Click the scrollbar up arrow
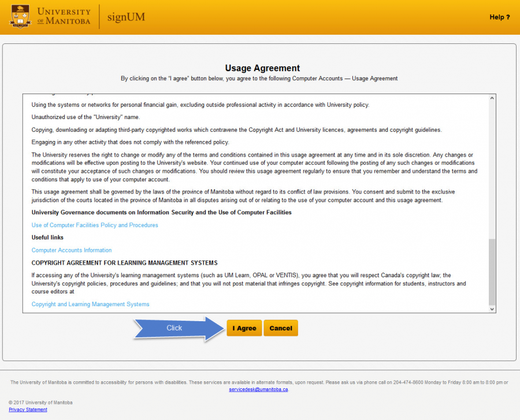The width and height of the screenshot is (520, 420). [492, 97]
